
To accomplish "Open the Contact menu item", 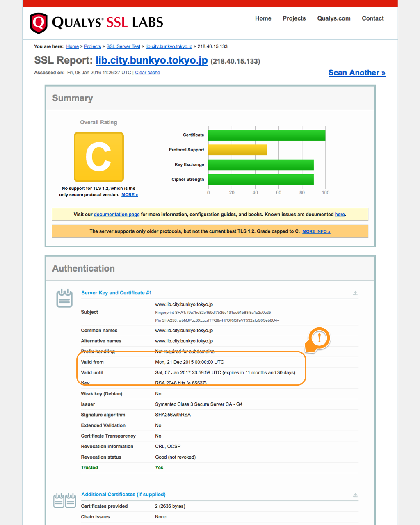I will [x=373, y=18].
